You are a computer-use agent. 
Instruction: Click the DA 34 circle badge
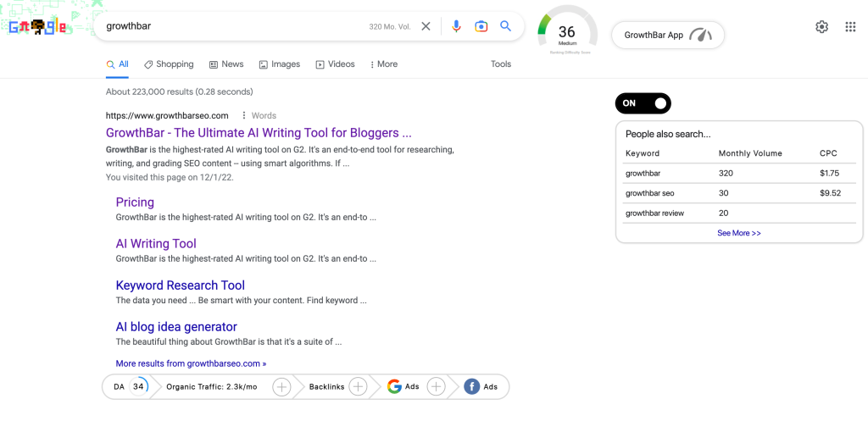pyautogui.click(x=138, y=387)
